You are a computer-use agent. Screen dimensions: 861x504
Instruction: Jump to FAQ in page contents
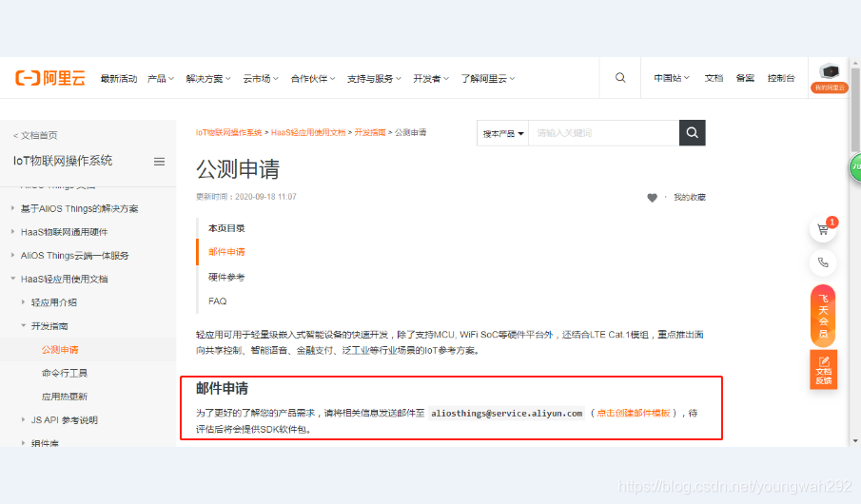point(218,300)
